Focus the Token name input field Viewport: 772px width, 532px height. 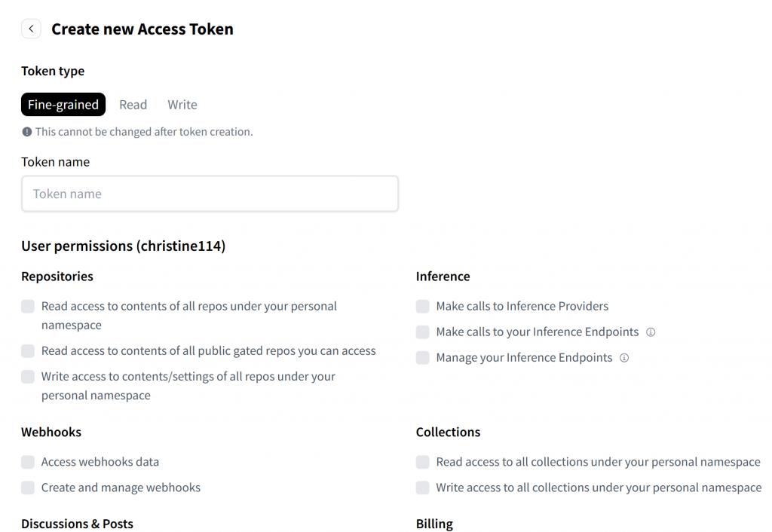[210, 194]
